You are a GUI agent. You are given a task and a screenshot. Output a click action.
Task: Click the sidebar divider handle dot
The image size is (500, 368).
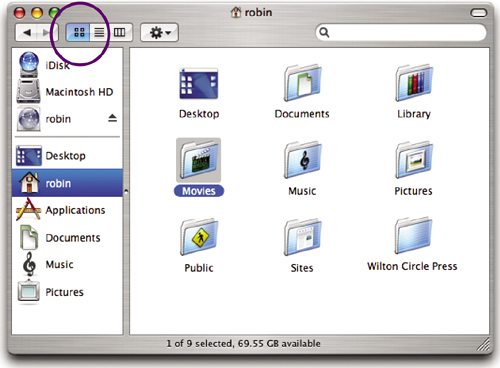pyautogui.click(x=126, y=192)
